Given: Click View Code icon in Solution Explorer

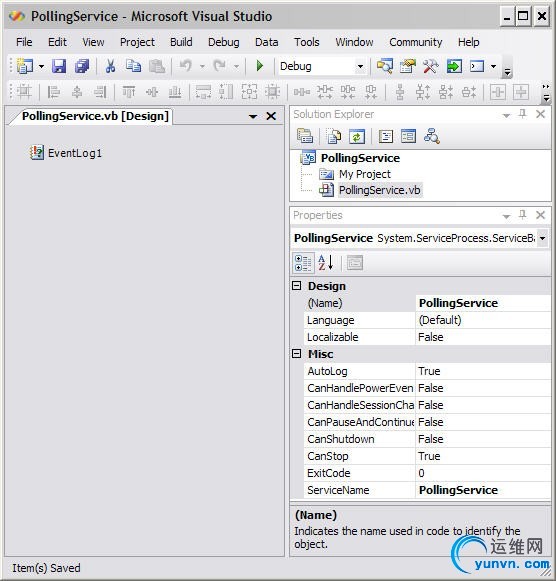Looking at the screenshot, I should coord(386,137).
